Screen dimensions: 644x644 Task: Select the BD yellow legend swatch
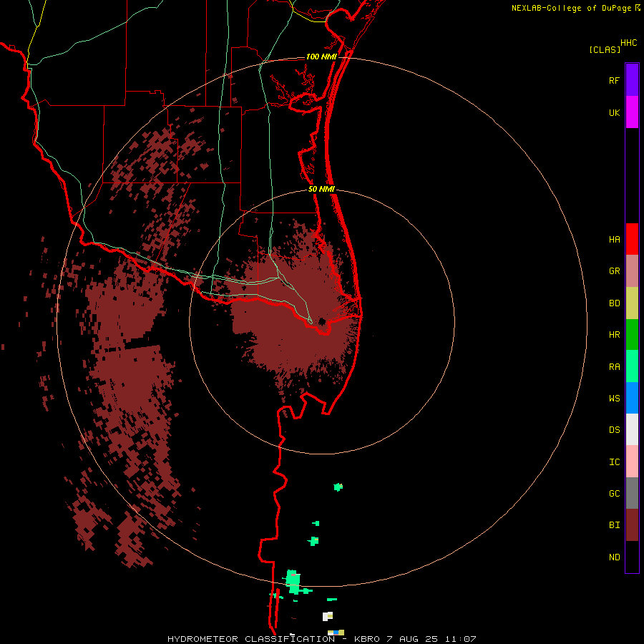632,303
